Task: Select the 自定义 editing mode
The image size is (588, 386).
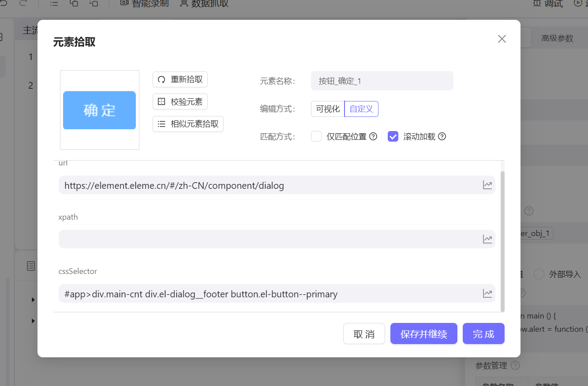Action: point(361,109)
